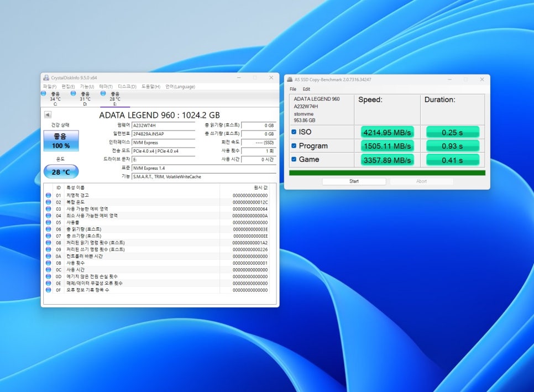
Task: Click the CrystalDiskInfo title bar app icon
Action: coord(46,78)
